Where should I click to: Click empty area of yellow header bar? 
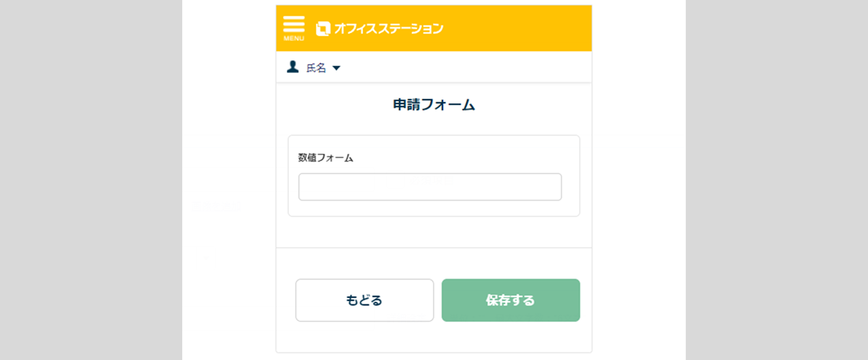click(520, 28)
